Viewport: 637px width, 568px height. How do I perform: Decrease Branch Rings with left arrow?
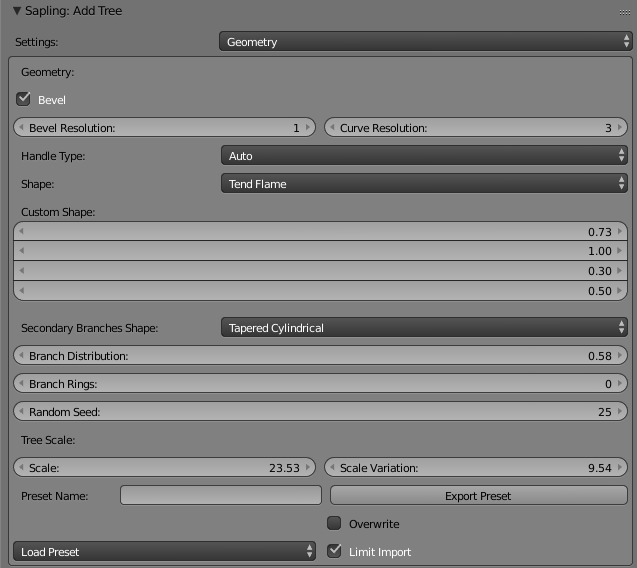pos(22,383)
